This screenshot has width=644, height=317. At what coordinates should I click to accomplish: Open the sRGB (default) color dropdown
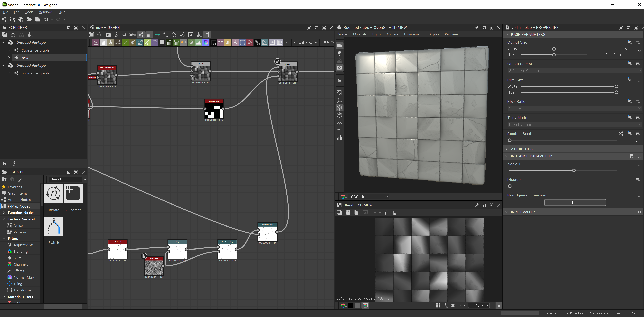(368, 197)
